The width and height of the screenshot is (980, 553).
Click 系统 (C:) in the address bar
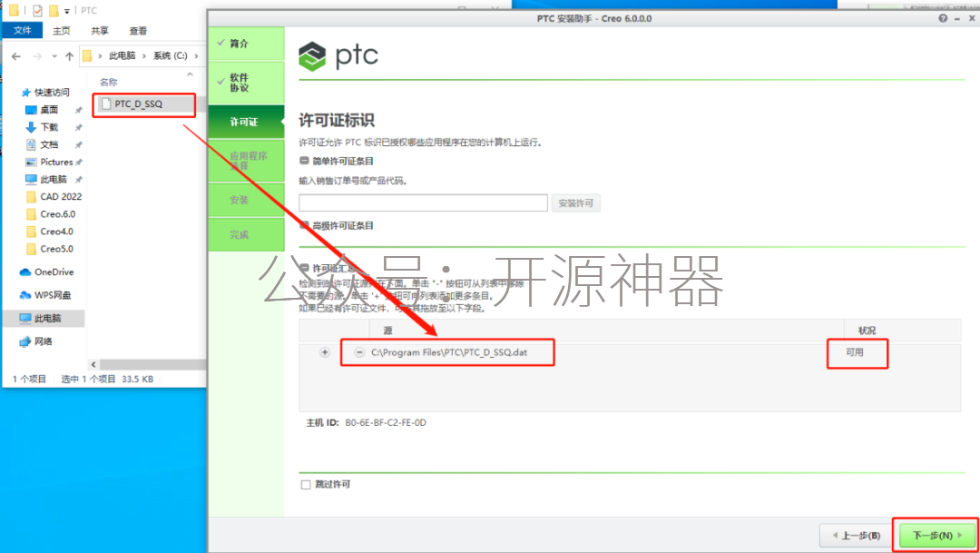coord(170,55)
